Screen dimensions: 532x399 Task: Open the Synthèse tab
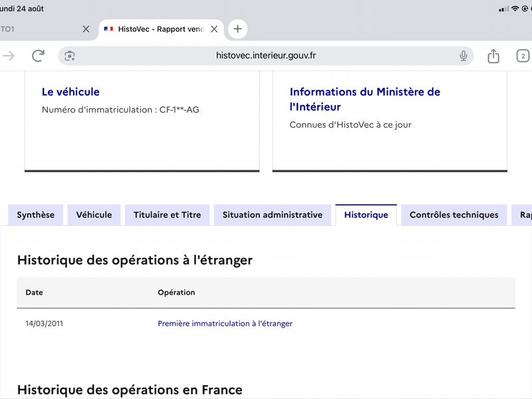click(36, 215)
